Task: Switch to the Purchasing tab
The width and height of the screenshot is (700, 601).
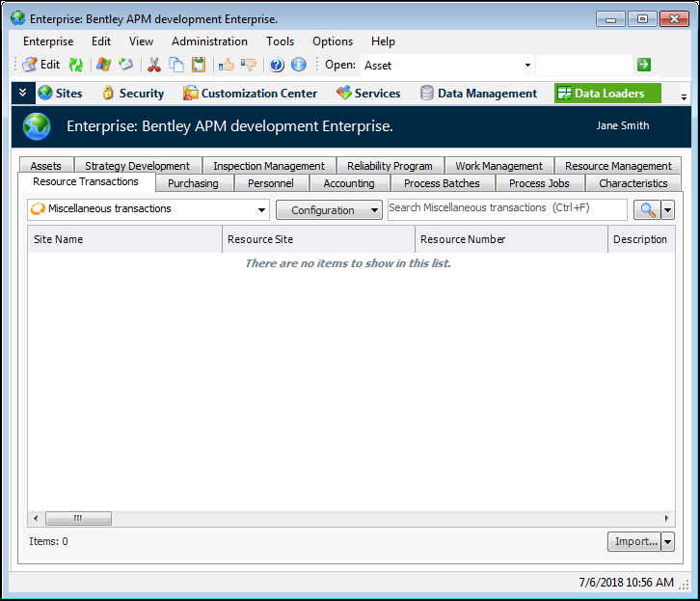Action: click(193, 183)
